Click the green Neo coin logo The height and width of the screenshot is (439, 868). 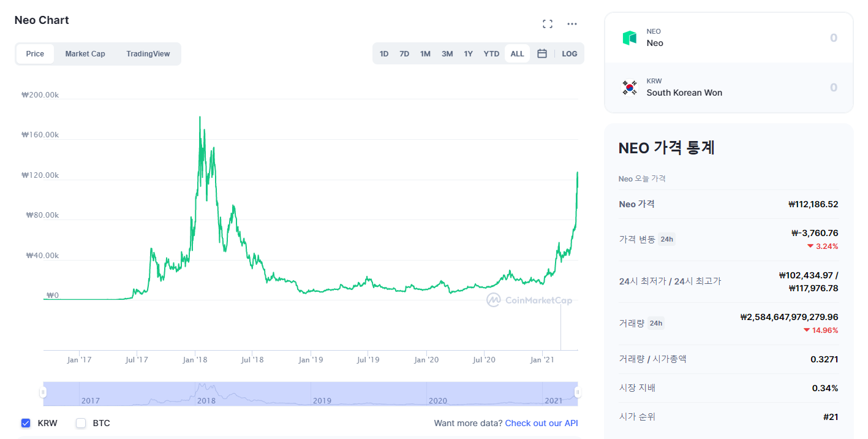630,38
